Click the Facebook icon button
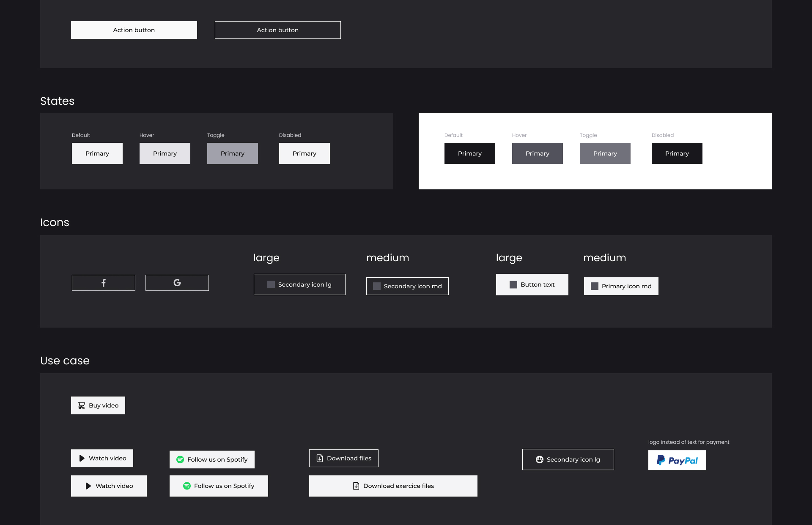 tap(104, 283)
